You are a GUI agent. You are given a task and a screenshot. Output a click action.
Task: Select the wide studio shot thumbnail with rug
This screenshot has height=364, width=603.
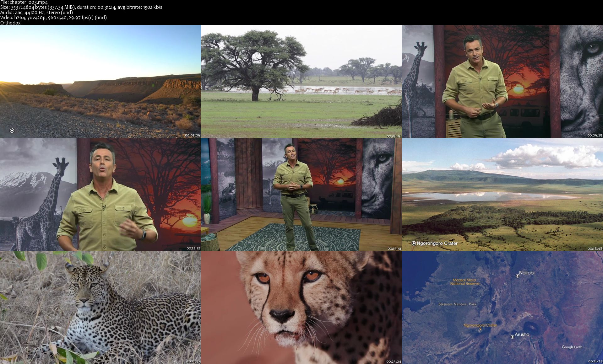click(301, 195)
